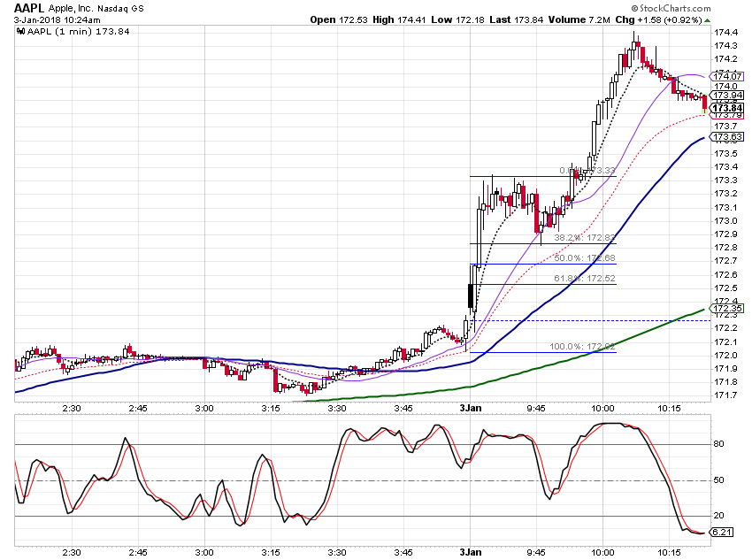This screenshot has height=560, width=752.
Task: Click the "AAPL (1 min)" legend text
Action: click(x=60, y=32)
